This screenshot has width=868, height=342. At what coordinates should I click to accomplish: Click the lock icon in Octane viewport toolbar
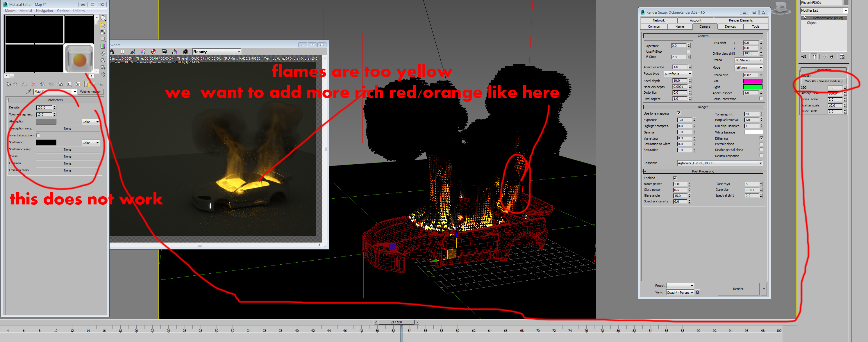[x=112, y=52]
